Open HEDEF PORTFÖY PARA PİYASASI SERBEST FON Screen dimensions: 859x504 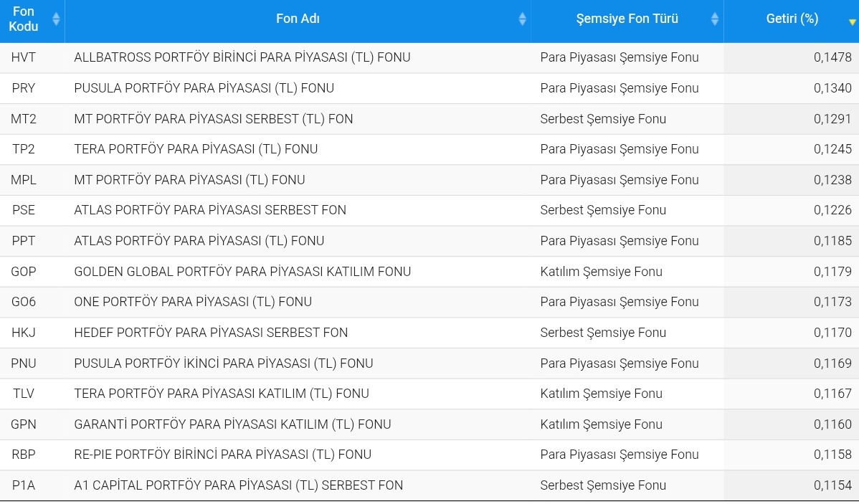tap(211, 332)
